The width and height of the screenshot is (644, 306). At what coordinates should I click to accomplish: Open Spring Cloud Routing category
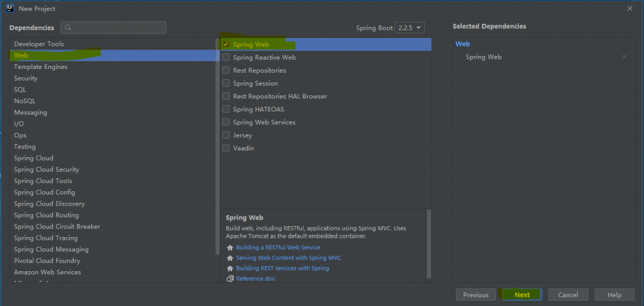pos(114,215)
